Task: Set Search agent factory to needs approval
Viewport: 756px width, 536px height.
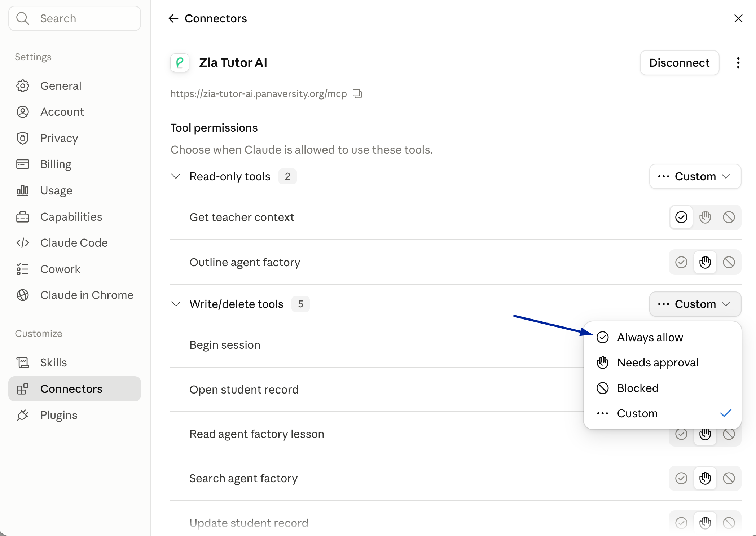Action: pos(705,478)
